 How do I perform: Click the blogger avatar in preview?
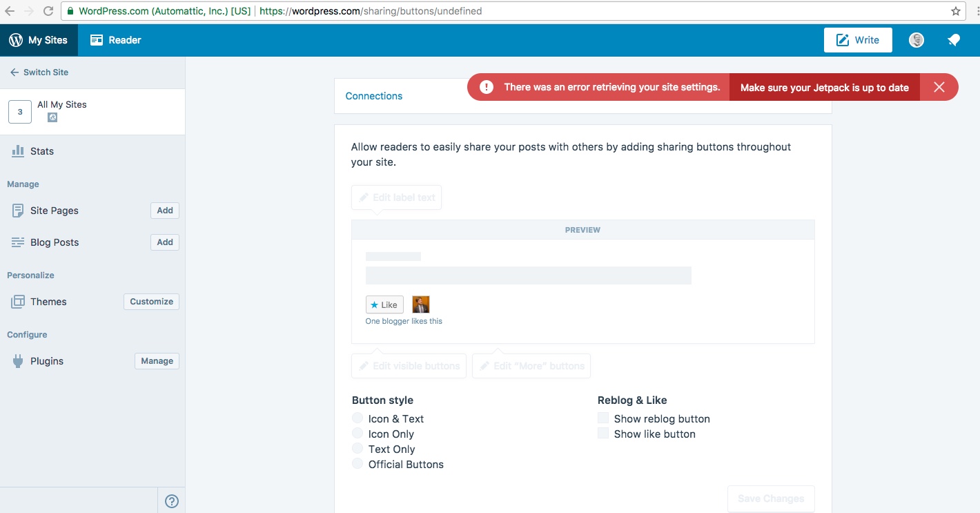421,304
